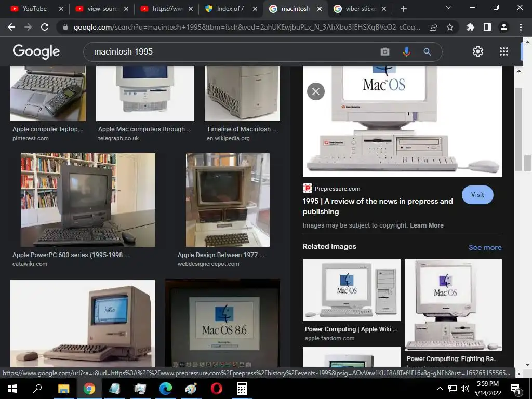
Task: Open the telegraph.co.uk Mac computers image
Action: pyautogui.click(x=145, y=94)
